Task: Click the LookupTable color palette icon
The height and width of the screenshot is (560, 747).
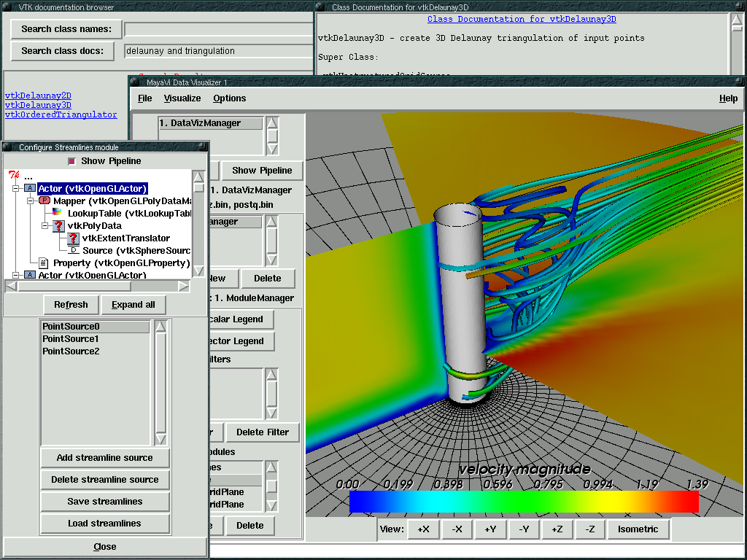Action: (58, 213)
